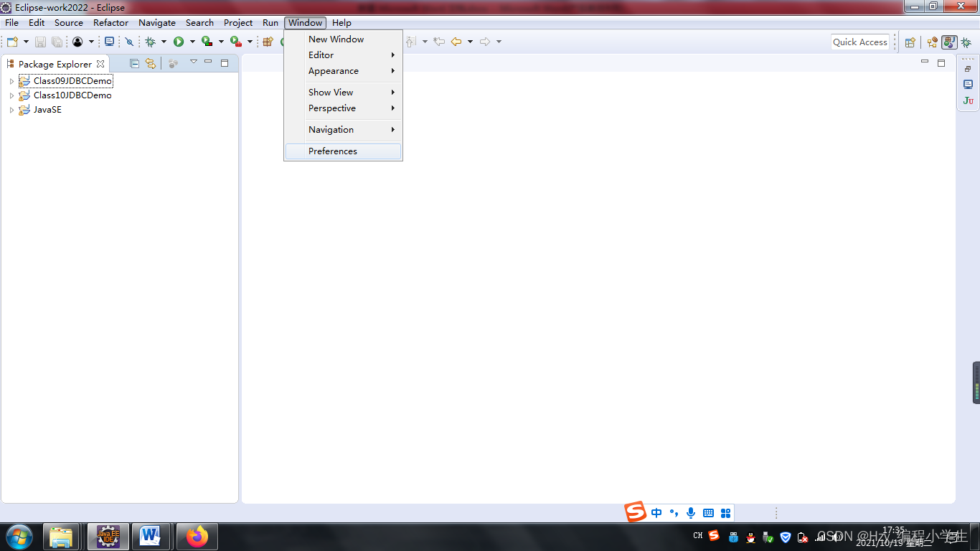Click Collapse All in Package Explorer
Image resolution: width=980 pixels, height=551 pixels.
pos(134,63)
